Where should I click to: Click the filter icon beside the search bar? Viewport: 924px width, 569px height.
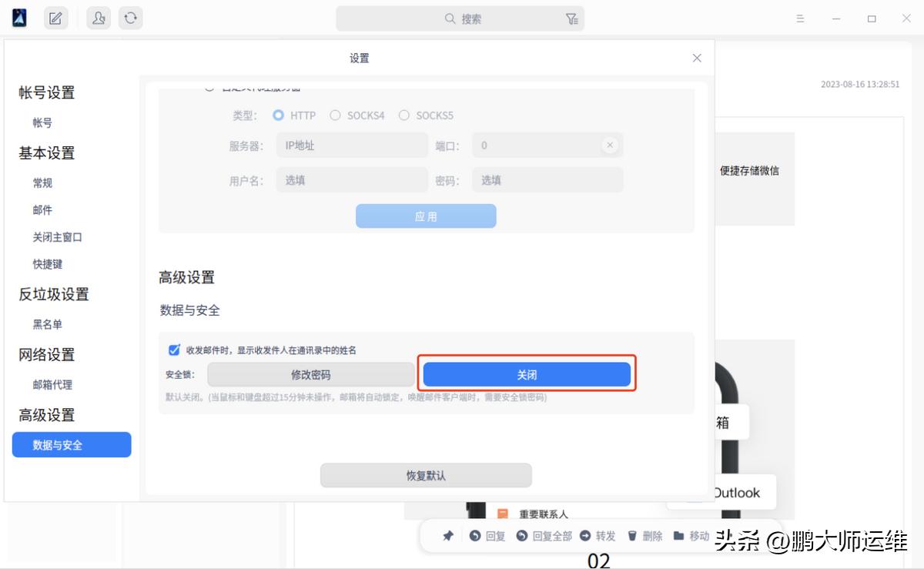tap(572, 17)
